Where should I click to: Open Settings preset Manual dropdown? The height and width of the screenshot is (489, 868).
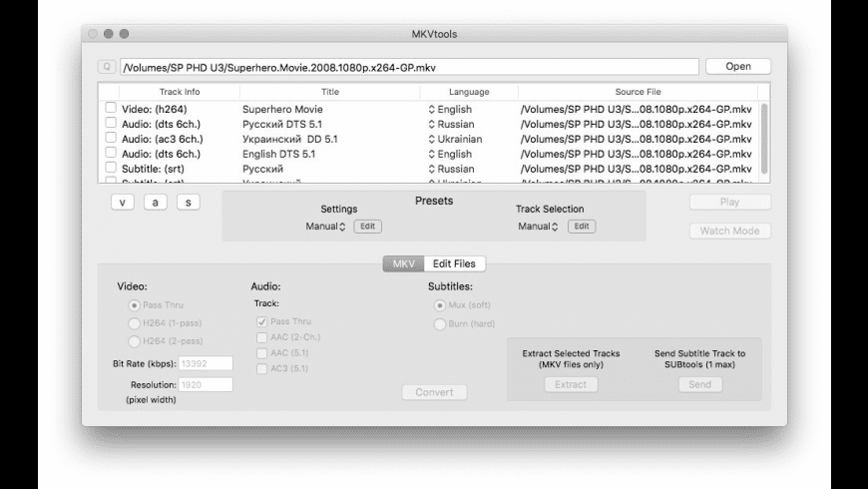tap(325, 227)
